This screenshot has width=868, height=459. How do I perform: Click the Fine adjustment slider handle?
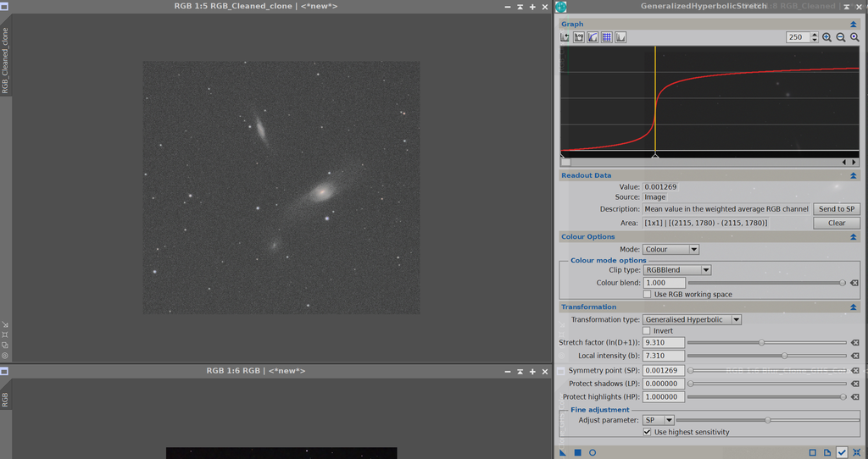(768, 420)
